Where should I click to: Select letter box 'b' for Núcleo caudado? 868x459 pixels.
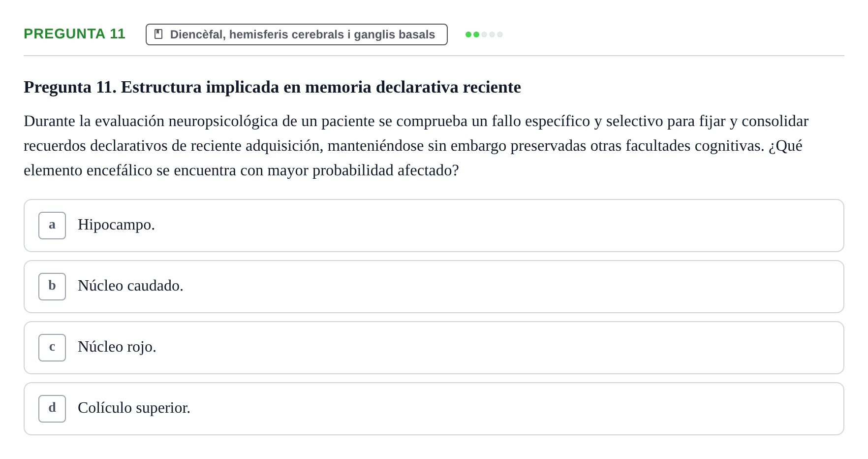tap(52, 287)
